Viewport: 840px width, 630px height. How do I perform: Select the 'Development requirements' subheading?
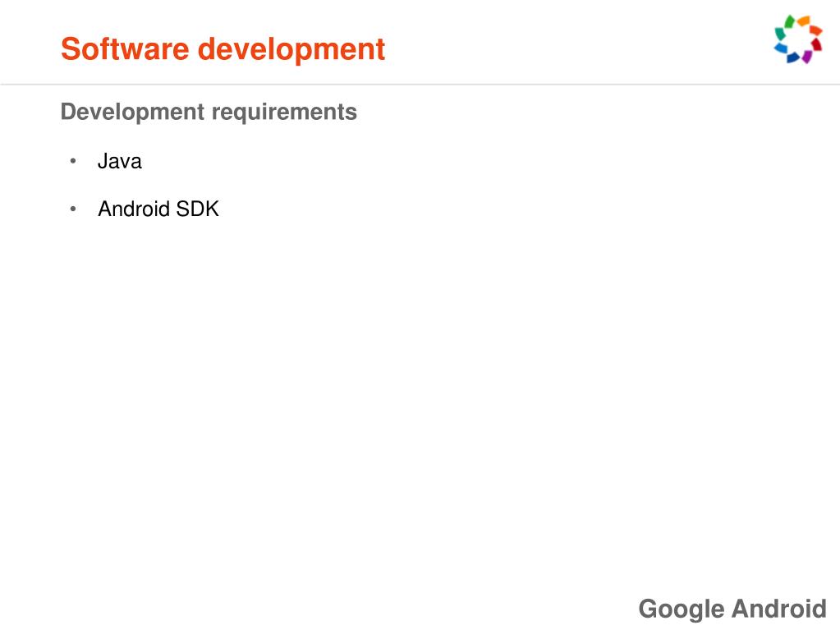[209, 112]
